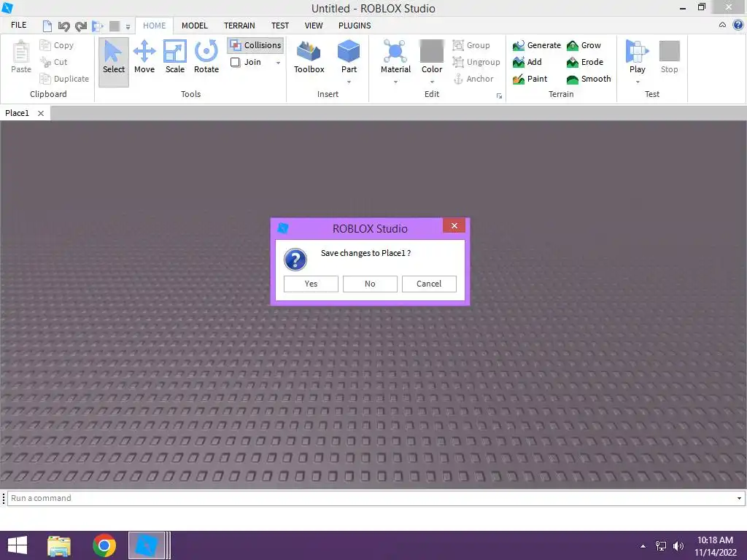The height and width of the screenshot is (560, 747).
Task: Enable the Join checkbox
Action: (236, 62)
